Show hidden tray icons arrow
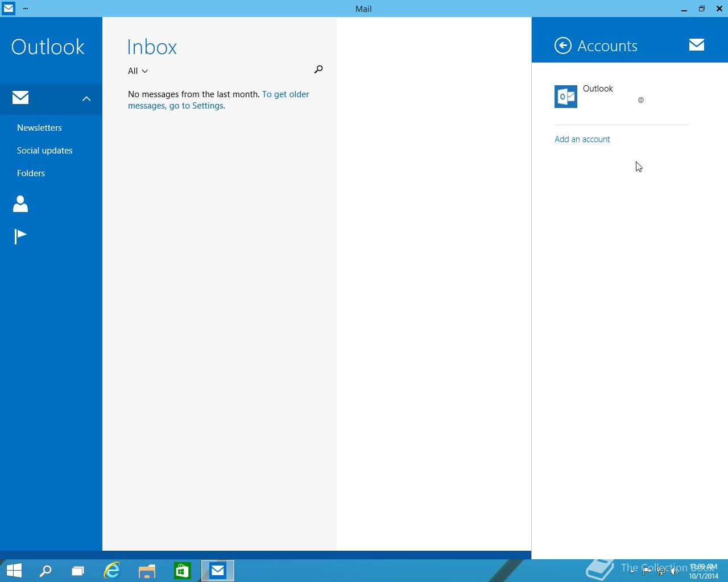Screen dimensions: 728x582 632,571
